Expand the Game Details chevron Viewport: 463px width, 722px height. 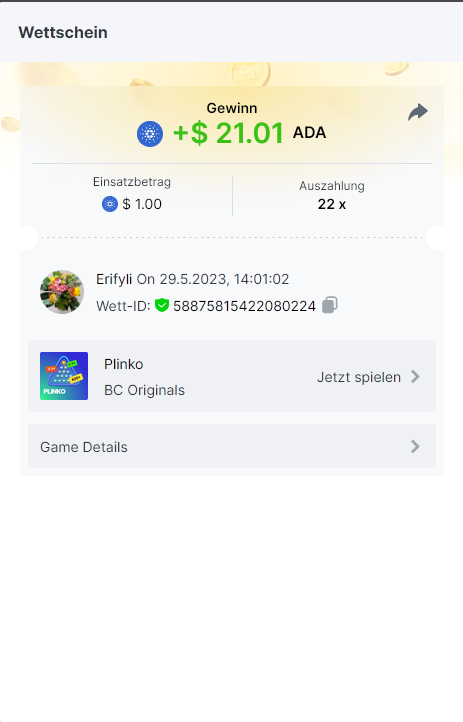click(x=415, y=446)
